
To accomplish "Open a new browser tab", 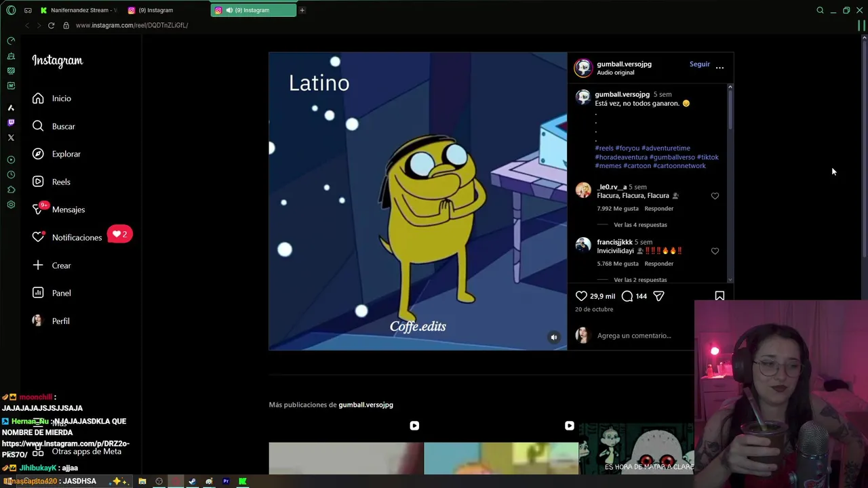I will tap(302, 10).
